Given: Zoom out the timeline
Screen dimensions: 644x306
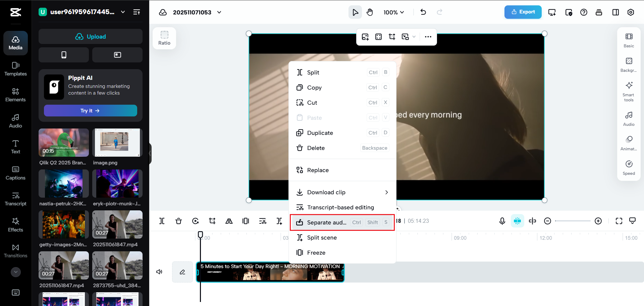Looking at the screenshot, I should [x=547, y=221].
